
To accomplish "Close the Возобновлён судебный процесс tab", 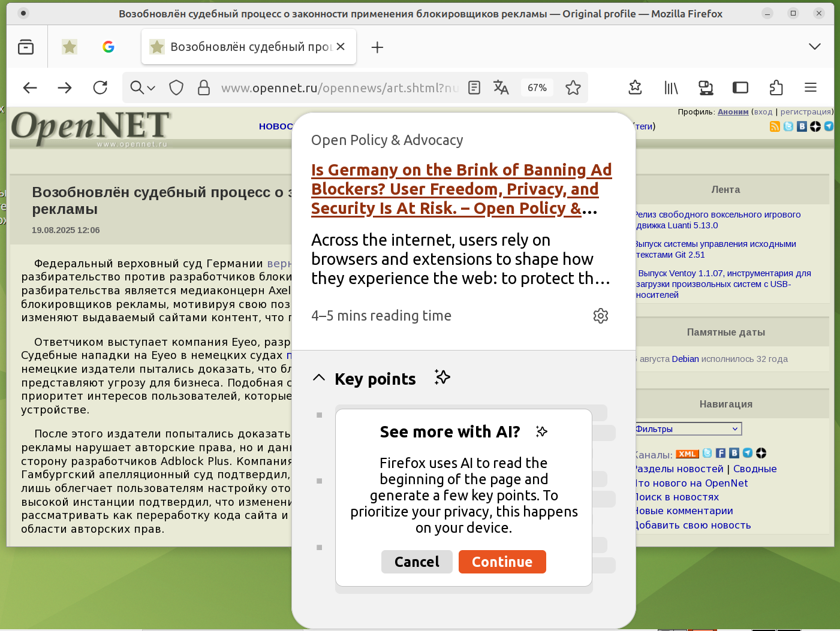I will pos(341,47).
